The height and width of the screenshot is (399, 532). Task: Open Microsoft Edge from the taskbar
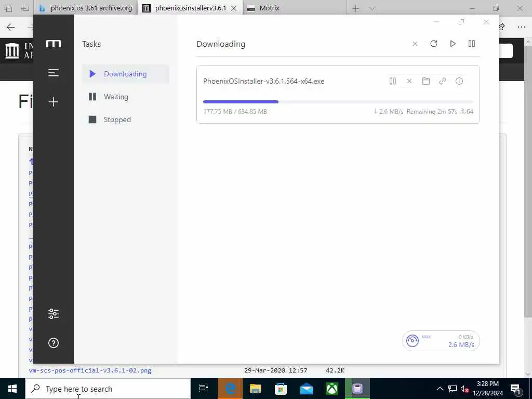[230, 389]
